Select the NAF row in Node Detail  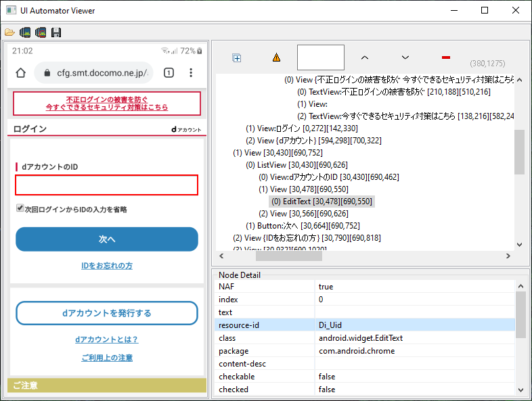click(x=365, y=287)
